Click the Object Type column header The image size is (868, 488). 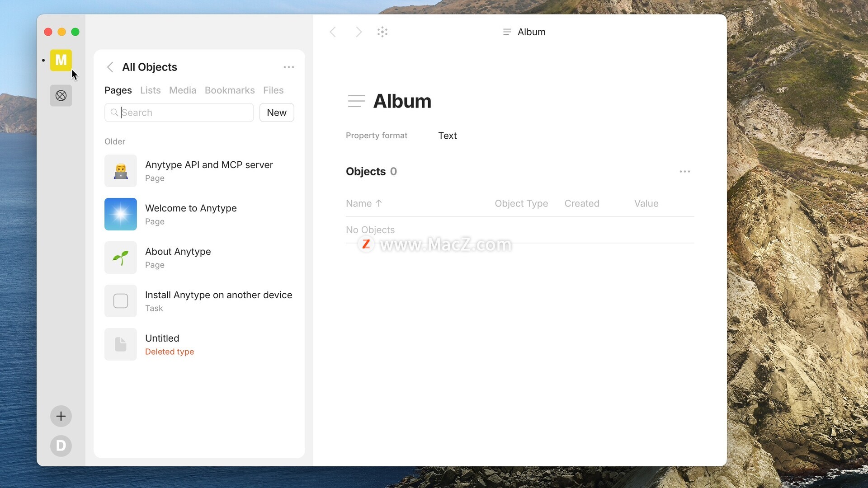tap(521, 203)
